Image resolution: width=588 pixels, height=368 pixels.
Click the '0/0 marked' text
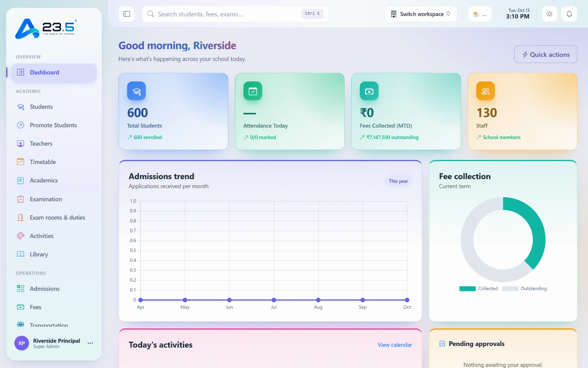coord(263,137)
